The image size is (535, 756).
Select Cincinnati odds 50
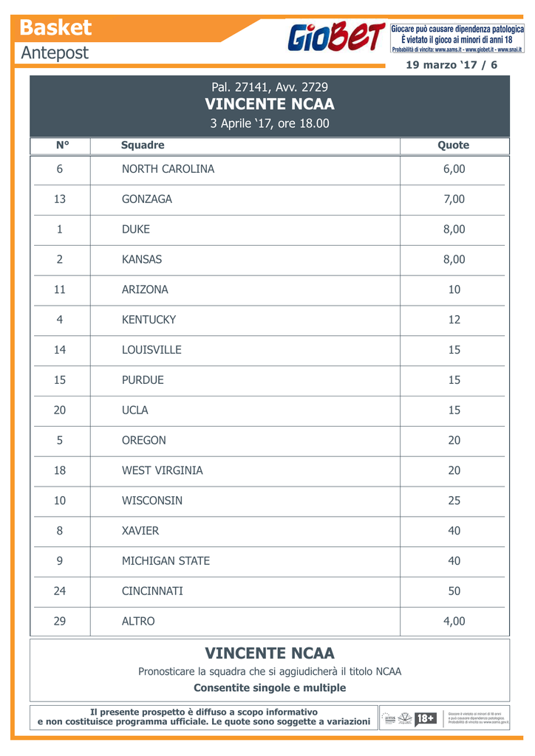tap(454, 591)
